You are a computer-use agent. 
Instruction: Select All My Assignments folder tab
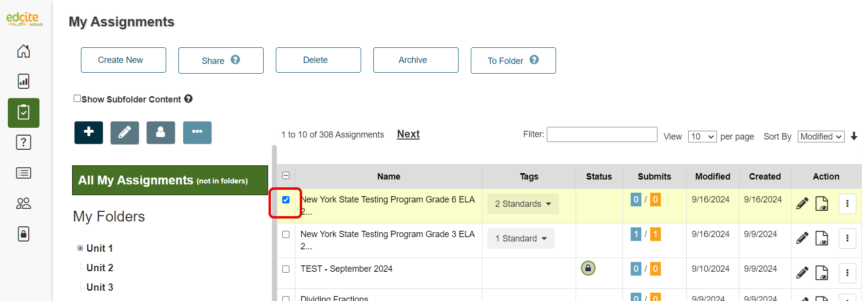pyautogui.click(x=170, y=181)
